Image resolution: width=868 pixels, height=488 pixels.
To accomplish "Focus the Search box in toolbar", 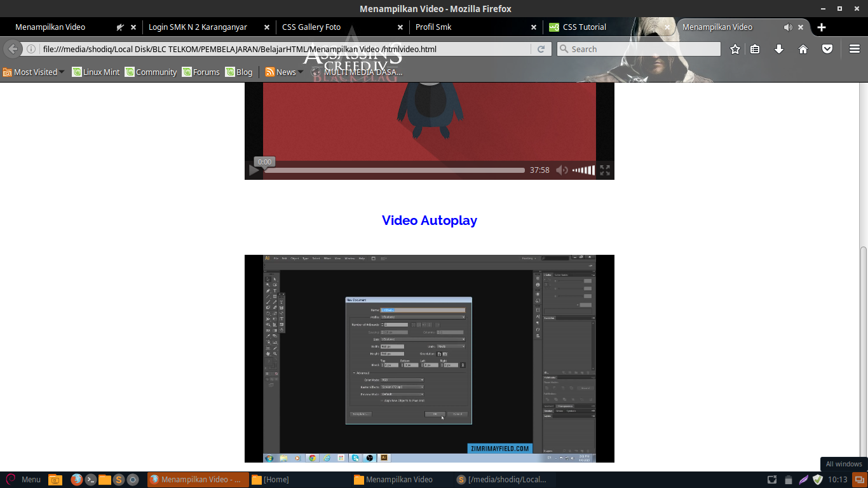I will pos(639,49).
